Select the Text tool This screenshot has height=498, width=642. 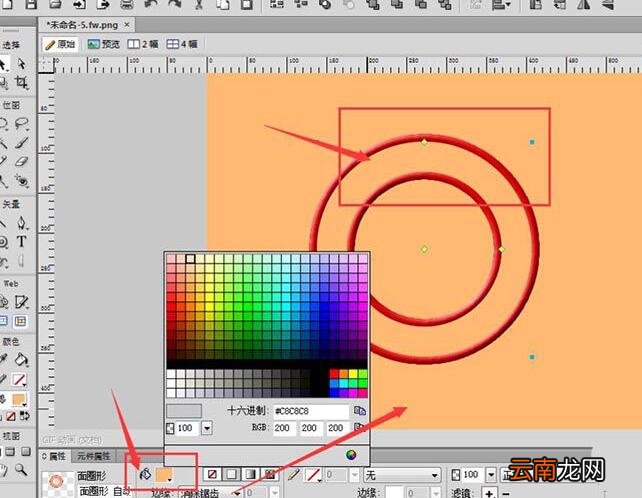tap(21, 242)
